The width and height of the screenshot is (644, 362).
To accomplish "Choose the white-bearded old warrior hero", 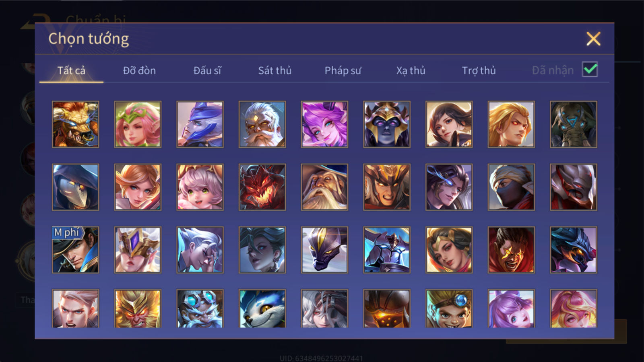I will click(x=262, y=124).
